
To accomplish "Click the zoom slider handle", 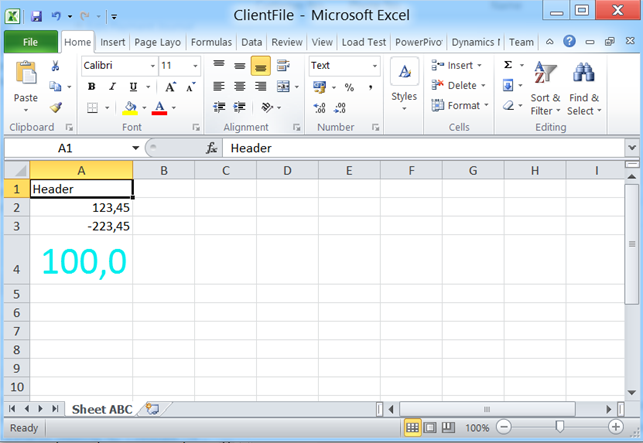I will 560,428.
